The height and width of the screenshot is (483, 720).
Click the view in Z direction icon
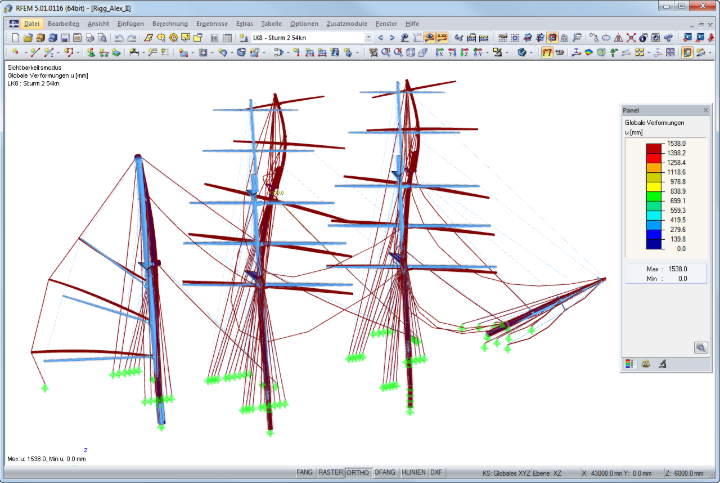point(464,53)
